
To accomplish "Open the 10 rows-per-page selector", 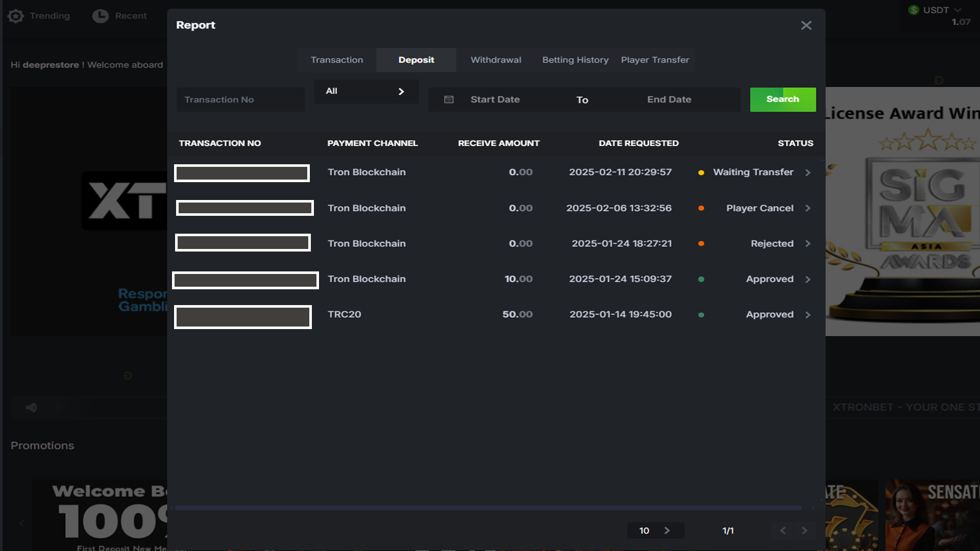I will 655,531.
